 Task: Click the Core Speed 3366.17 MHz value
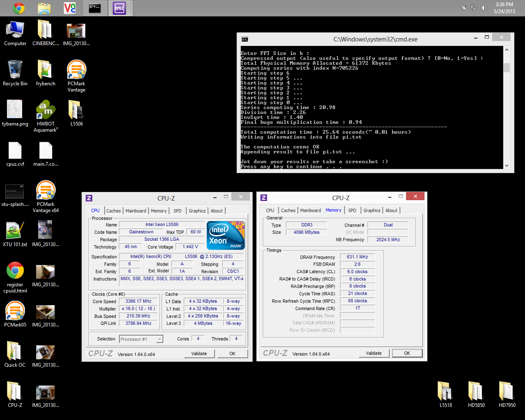(x=138, y=301)
